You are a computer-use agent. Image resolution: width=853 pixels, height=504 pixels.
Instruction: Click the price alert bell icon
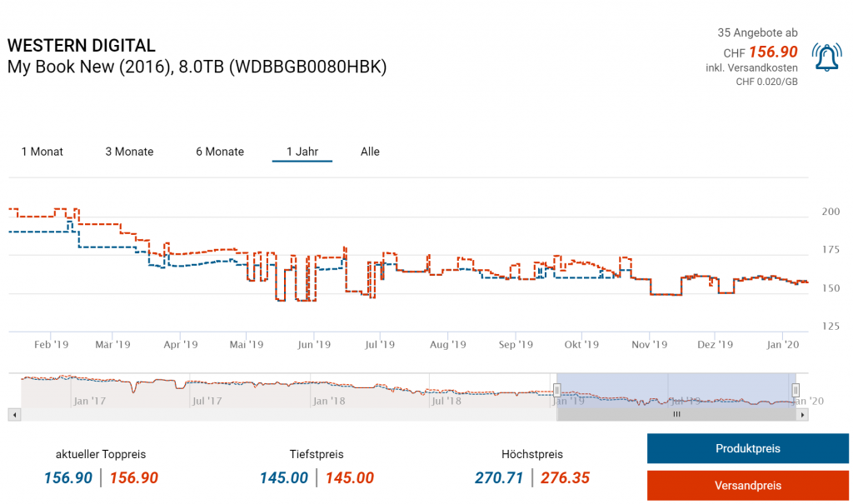click(x=826, y=57)
